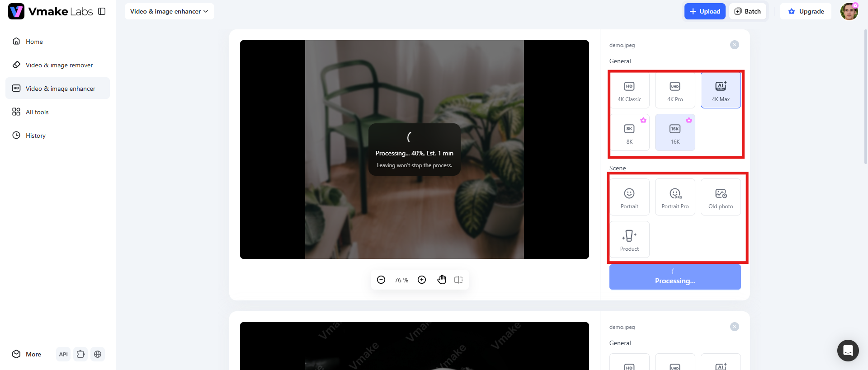This screenshot has height=370, width=868.
Task: Click the extension puzzle icon
Action: click(x=80, y=354)
